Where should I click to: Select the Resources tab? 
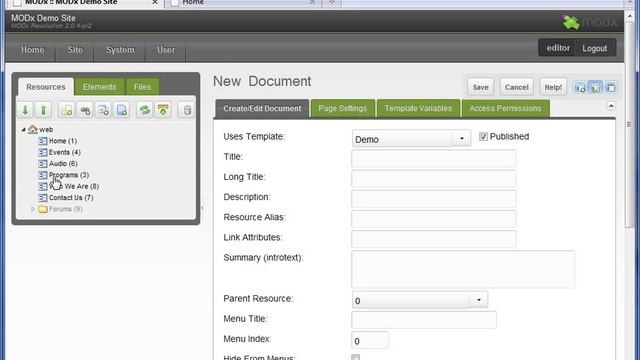[46, 87]
